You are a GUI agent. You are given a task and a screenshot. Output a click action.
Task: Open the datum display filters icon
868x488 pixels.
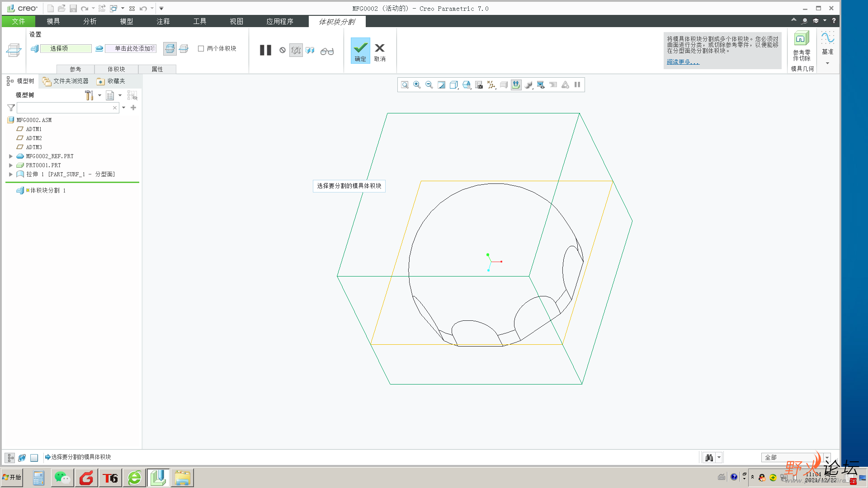pos(491,85)
